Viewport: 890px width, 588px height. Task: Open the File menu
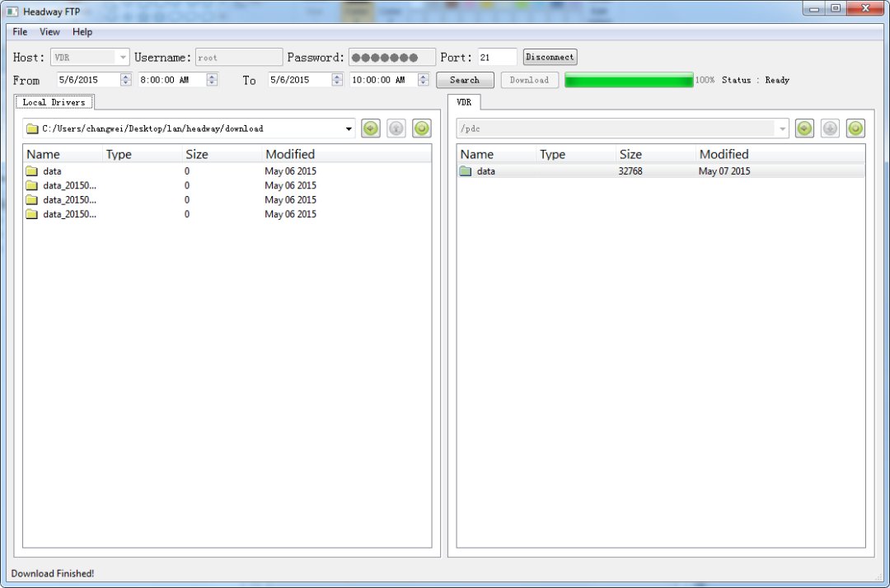20,32
